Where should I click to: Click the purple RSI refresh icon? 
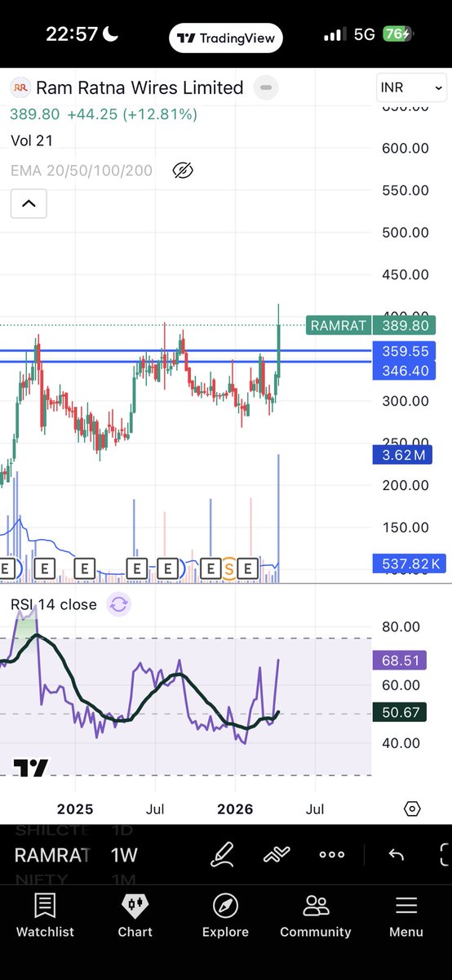[x=118, y=604]
